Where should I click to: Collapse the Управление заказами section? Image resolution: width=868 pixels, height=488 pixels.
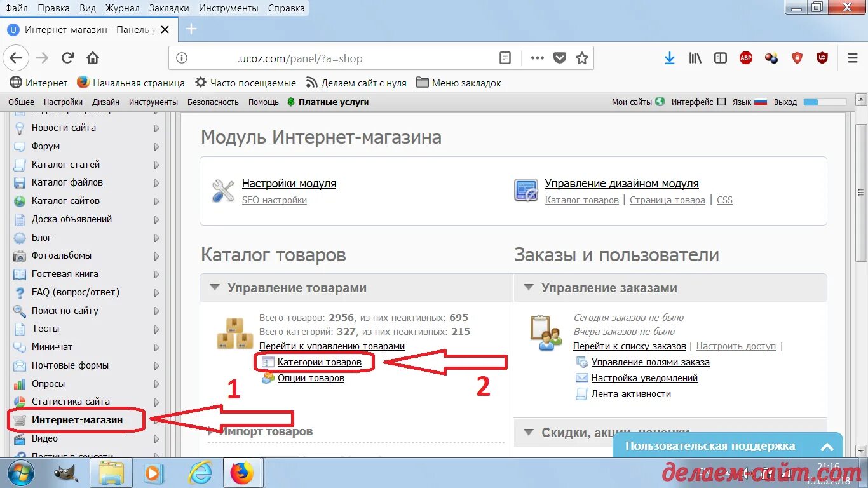tap(529, 288)
